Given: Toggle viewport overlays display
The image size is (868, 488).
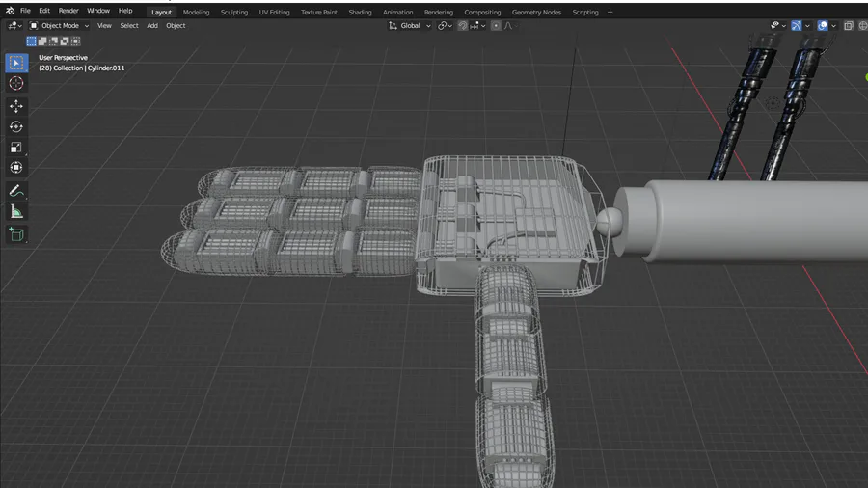Looking at the screenshot, I should point(823,25).
